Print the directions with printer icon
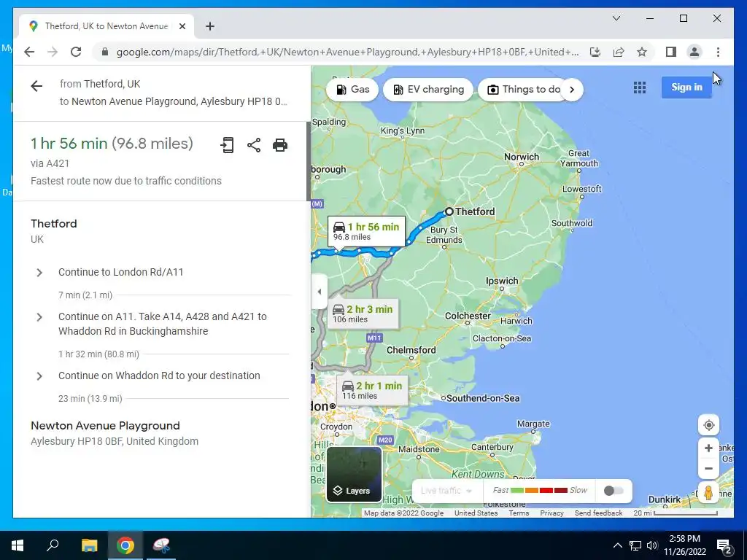Image resolution: width=747 pixels, height=560 pixels. (280, 145)
